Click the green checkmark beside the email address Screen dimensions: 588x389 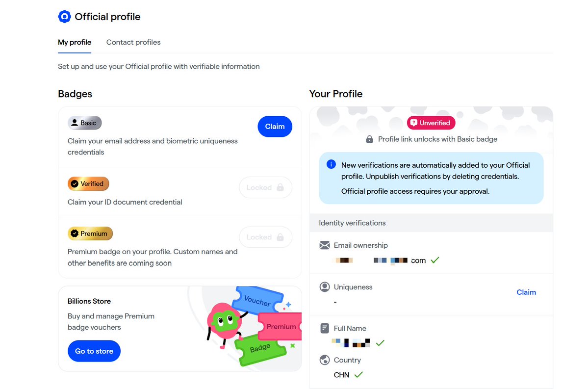[x=435, y=260]
